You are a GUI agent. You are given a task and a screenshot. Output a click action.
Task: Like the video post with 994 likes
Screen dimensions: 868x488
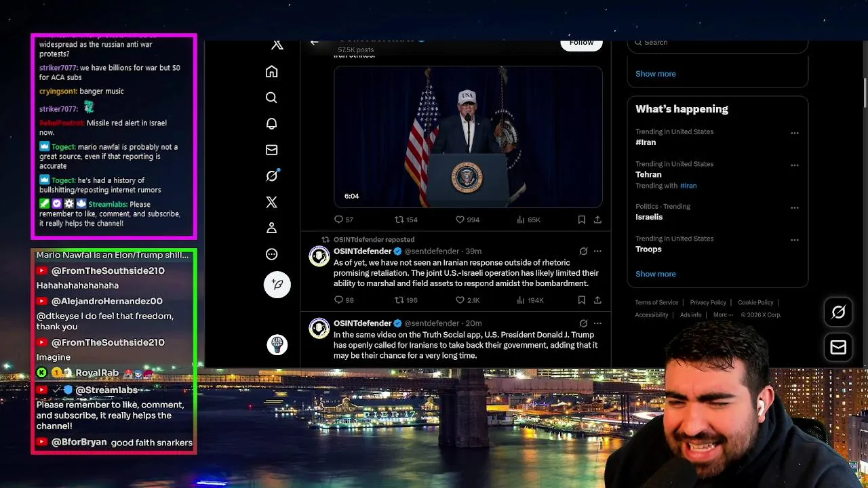(467, 220)
